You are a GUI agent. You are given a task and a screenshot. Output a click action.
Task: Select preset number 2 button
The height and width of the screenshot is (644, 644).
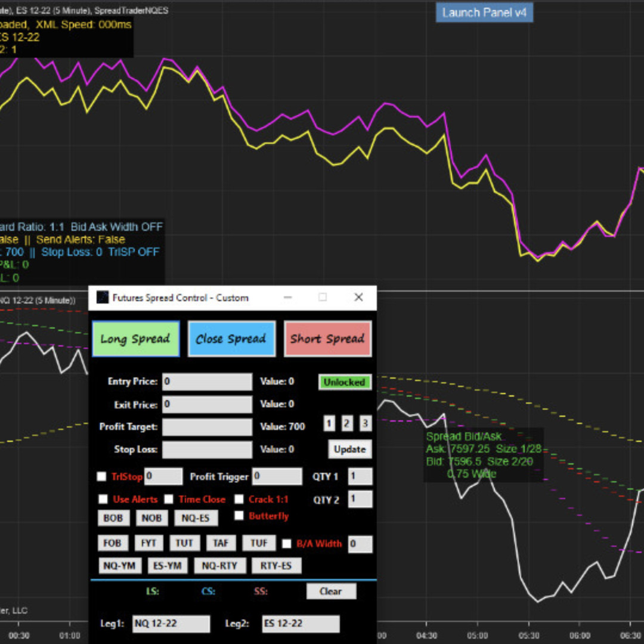pos(347,423)
